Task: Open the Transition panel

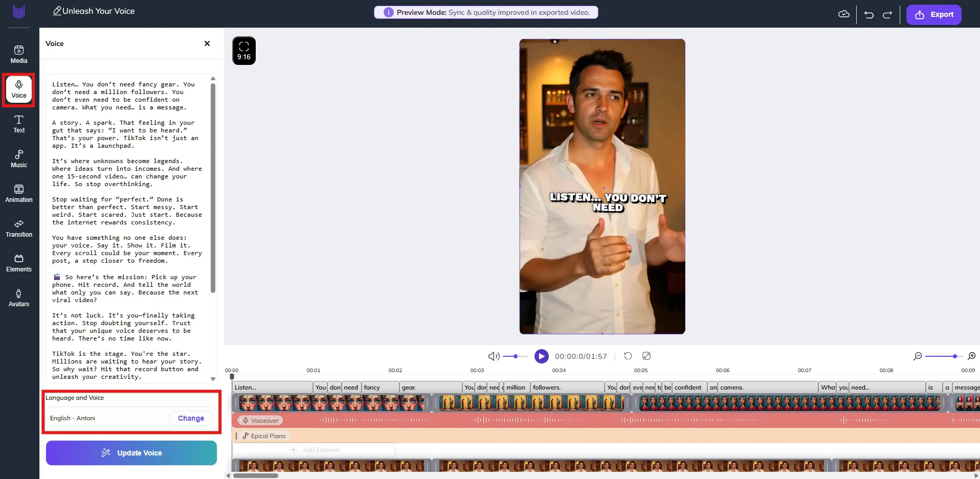Action: (x=19, y=228)
